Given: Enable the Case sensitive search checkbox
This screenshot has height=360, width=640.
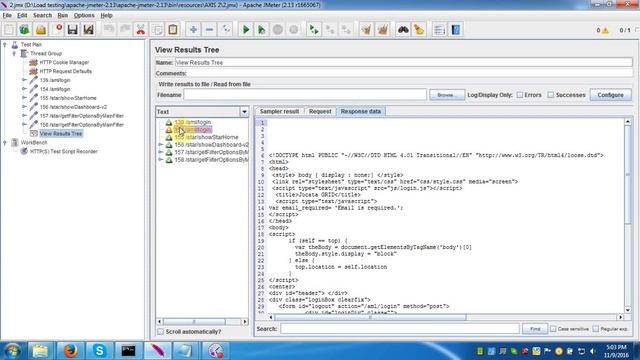Looking at the screenshot, I should 553,329.
